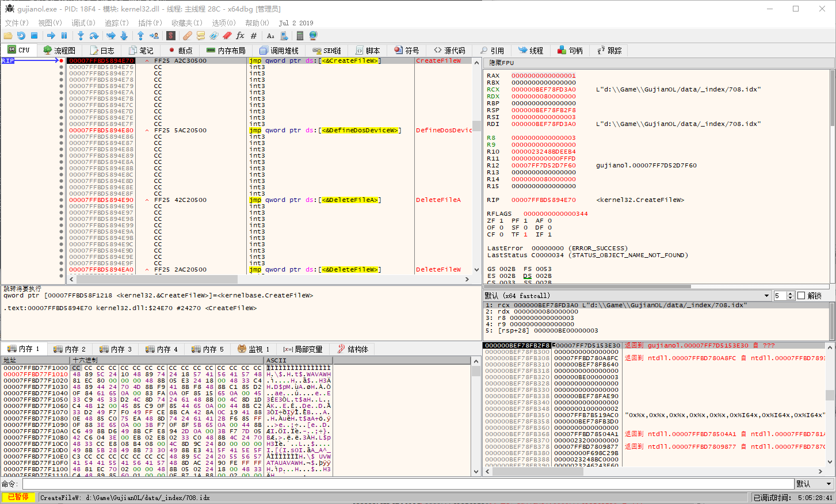Open the 选项(O) menu
This screenshot has height=504, width=836.
224,23
